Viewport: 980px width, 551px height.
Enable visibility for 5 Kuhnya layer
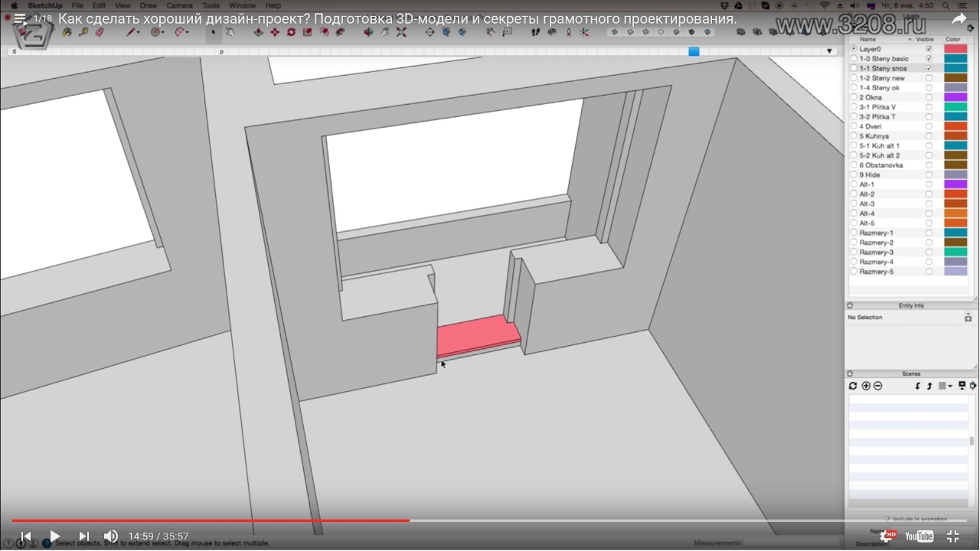pyautogui.click(x=929, y=136)
